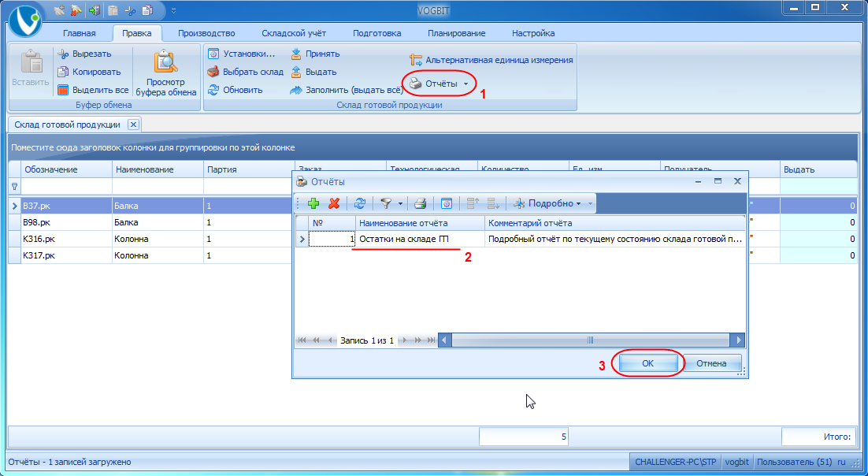This screenshot has height=476, width=868.
Task: Click the horizontal scrollbar thumb in the Отчёты dialog
Action: 590,340
